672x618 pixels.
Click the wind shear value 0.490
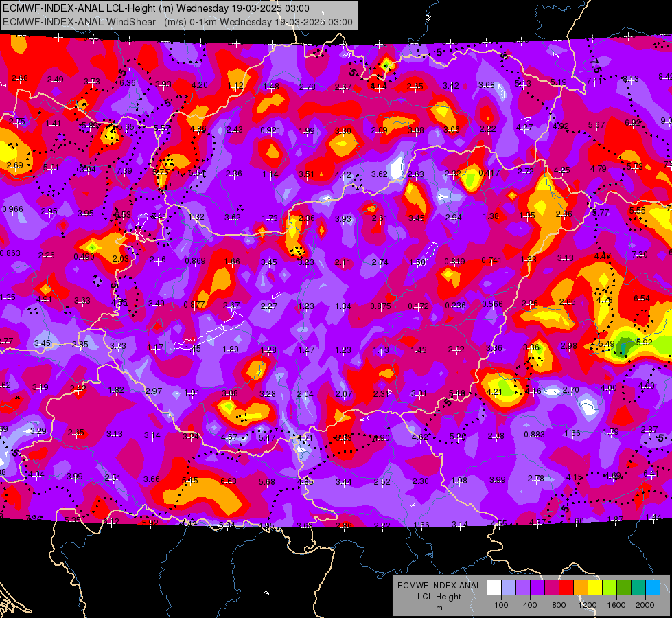click(x=84, y=256)
